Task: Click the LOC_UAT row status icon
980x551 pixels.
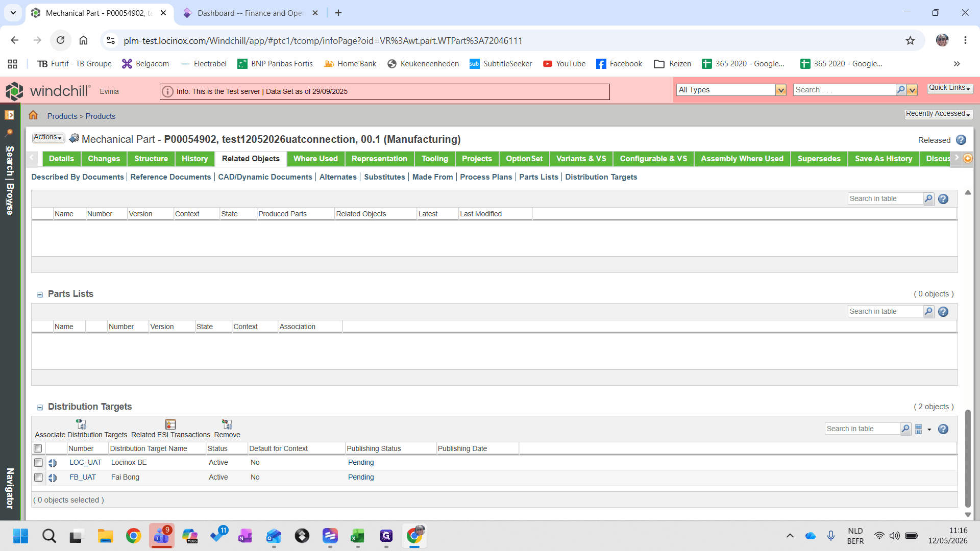Action: (53, 463)
